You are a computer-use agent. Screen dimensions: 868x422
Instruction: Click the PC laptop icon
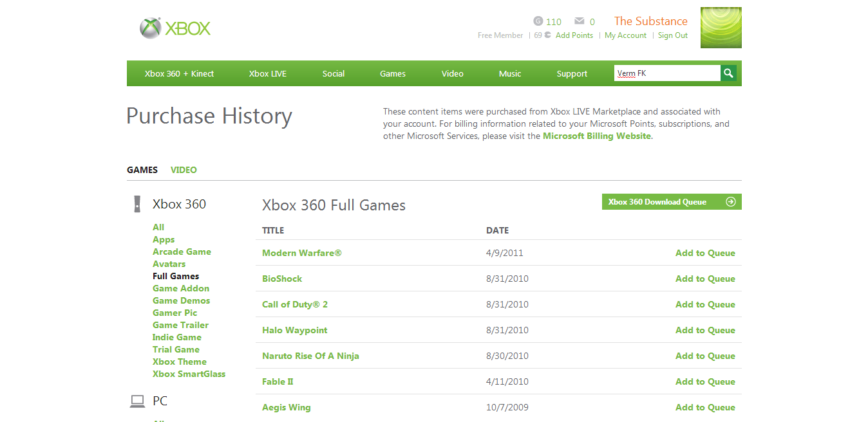click(x=137, y=401)
